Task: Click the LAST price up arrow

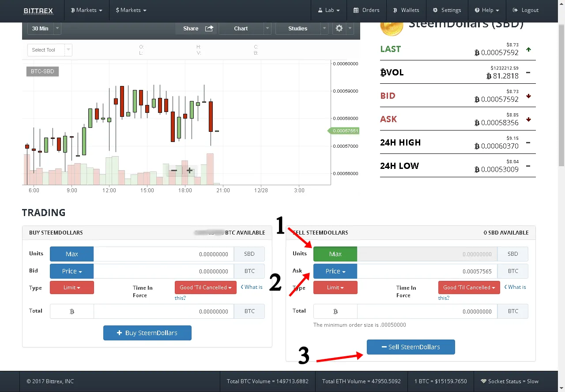Action: click(528, 49)
